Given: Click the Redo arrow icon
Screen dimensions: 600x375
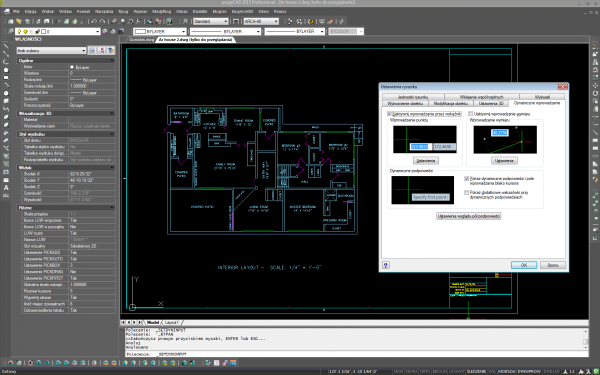Looking at the screenshot, I should click(x=103, y=21).
